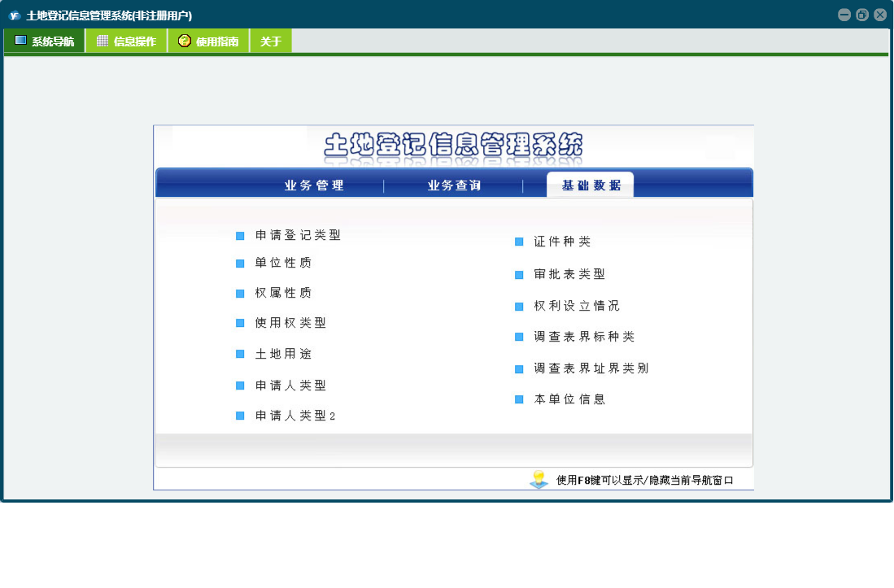
Task: Open 调查表界标种类 link
Action: coord(584,337)
